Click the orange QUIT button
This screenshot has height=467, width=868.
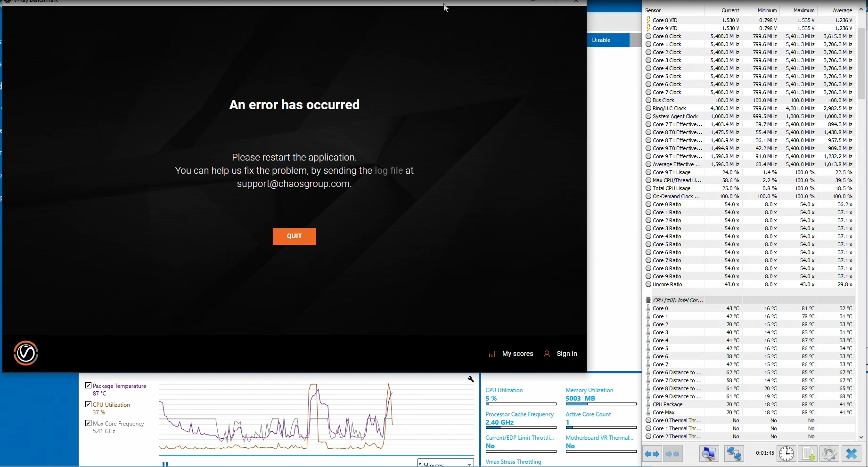[x=294, y=236]
